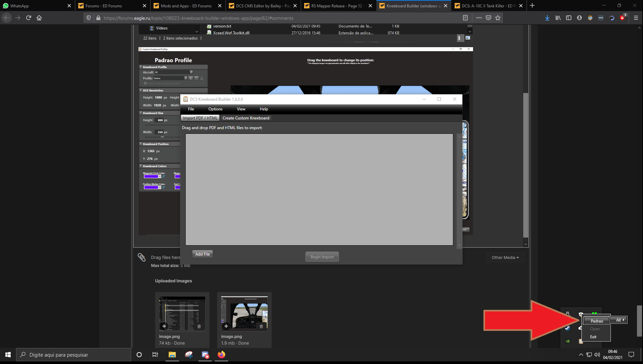Bookmark page with the star icon
Screen dimensions: 643x364
[x=498, y=18]
